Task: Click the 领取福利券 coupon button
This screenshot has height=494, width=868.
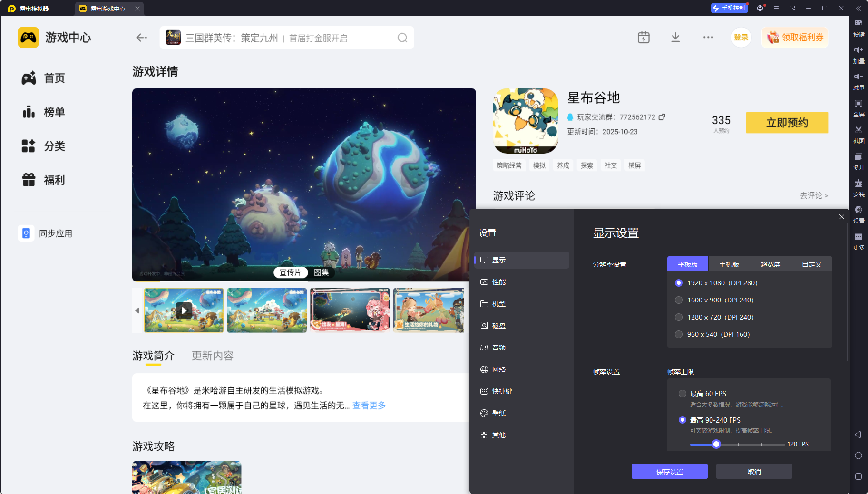Action: click(x=795, y=38)
